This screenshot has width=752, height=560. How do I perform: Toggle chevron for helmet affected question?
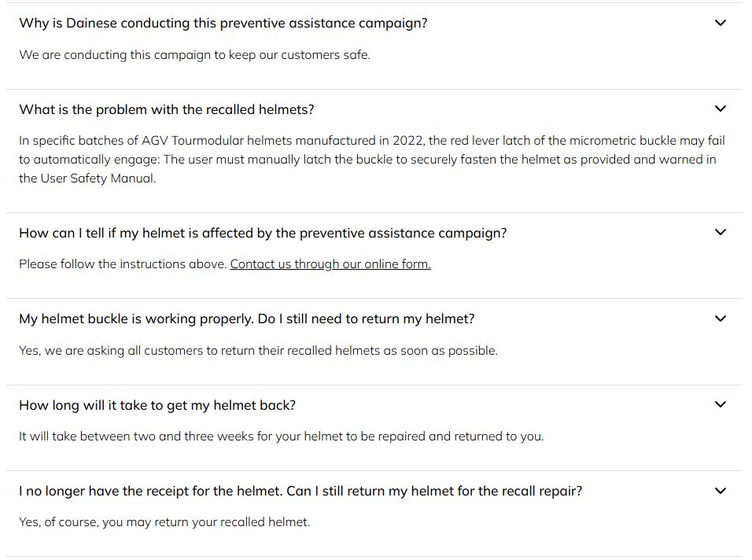pyautogui.click(x=720, y=232)
